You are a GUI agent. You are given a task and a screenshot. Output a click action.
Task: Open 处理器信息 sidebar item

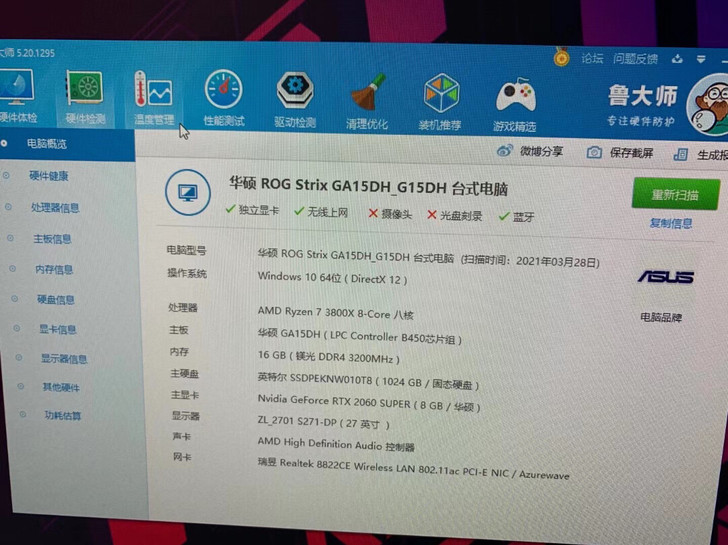55,207
